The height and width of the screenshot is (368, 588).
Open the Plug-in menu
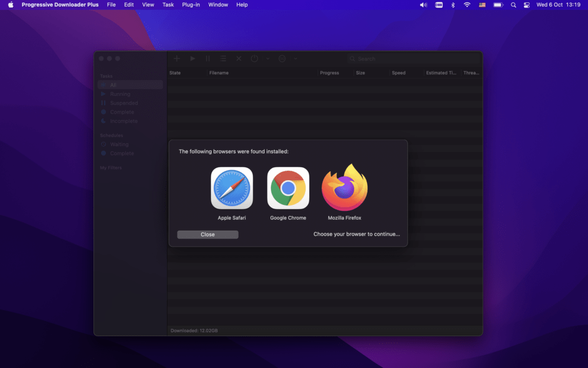191,5
